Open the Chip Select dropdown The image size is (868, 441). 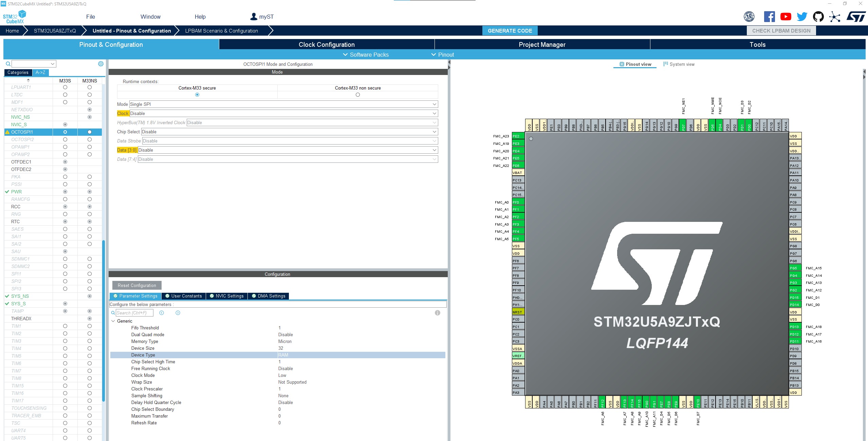(289, 132)
